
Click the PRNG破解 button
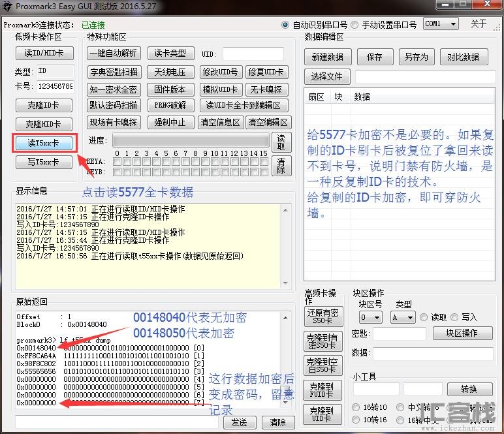(x=170, y=105)
